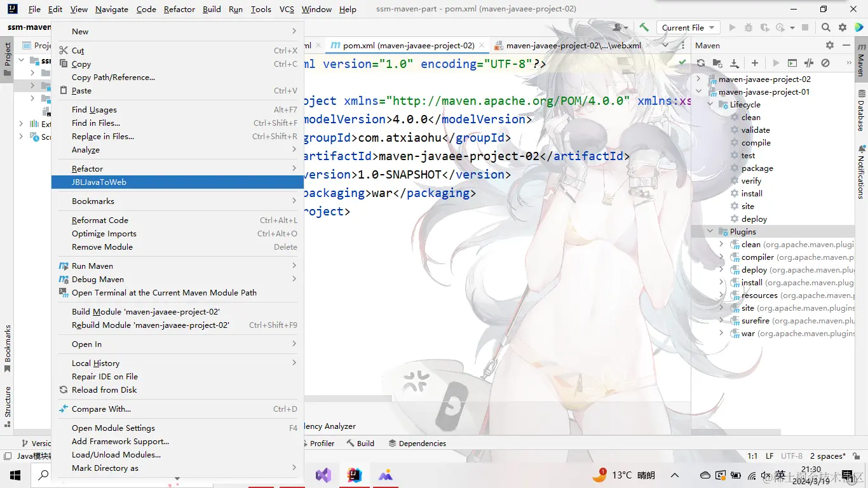Show more Maven toolbar actions
The width and height of the screenshot is (868, 488).
click(850, 63)
